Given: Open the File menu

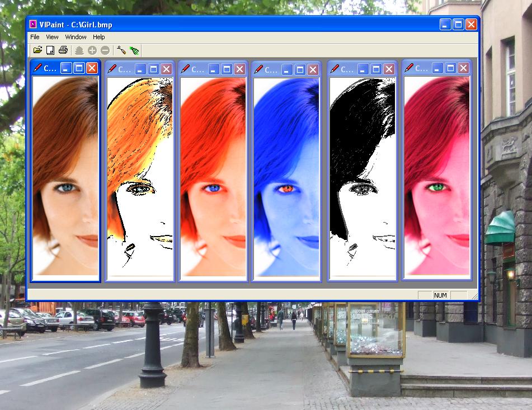Looking at the screenshot, I should [x=34, y=36].
